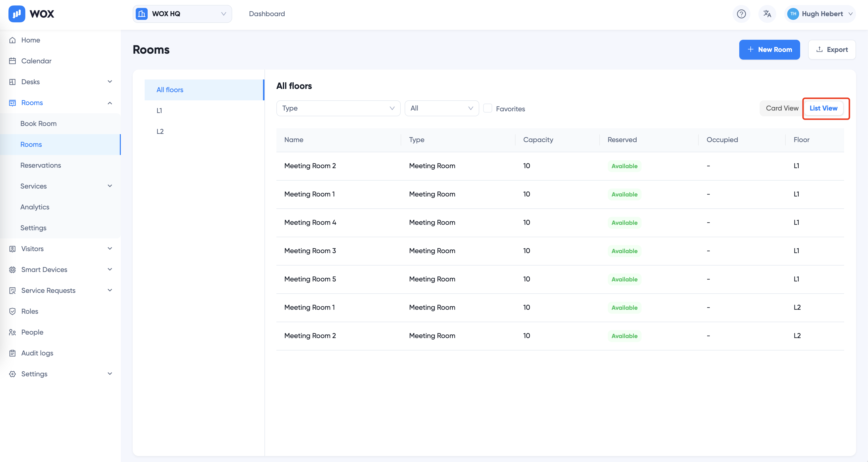Open Book Room submenu item
The height and width of the screenshot is (462, 868).
click(x=60, y=124)
